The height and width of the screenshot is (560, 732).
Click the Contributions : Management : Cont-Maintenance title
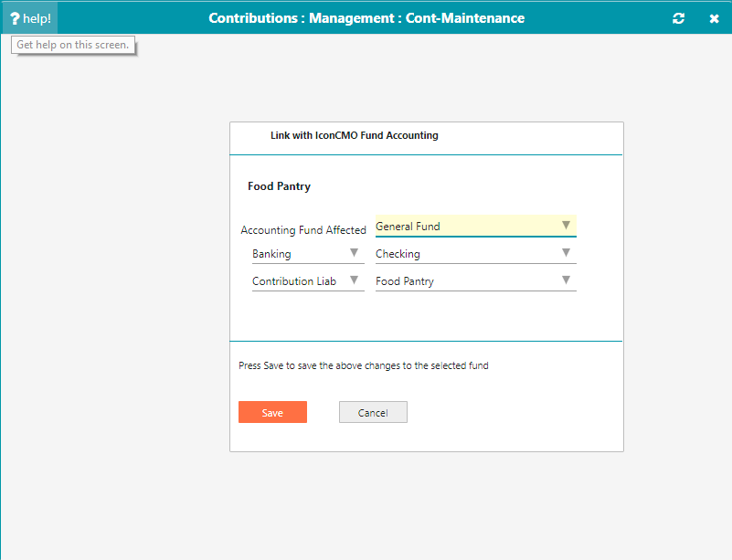[366, 18]
